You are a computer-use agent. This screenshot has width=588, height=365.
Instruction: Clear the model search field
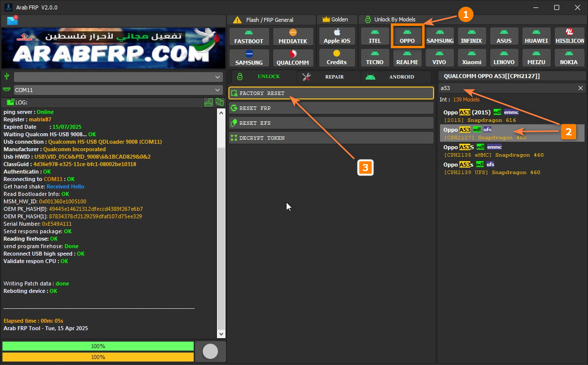[580, 88]
